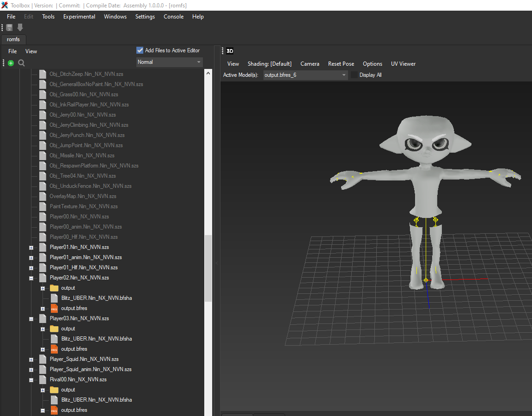
Task: Click Reset Pose
Action: pos(341,64)
